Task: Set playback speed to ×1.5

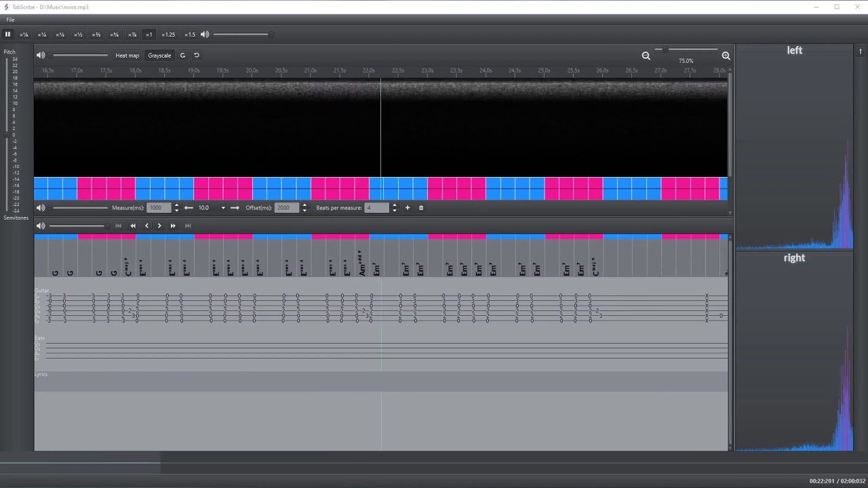Action: click(x=190, y=35)
